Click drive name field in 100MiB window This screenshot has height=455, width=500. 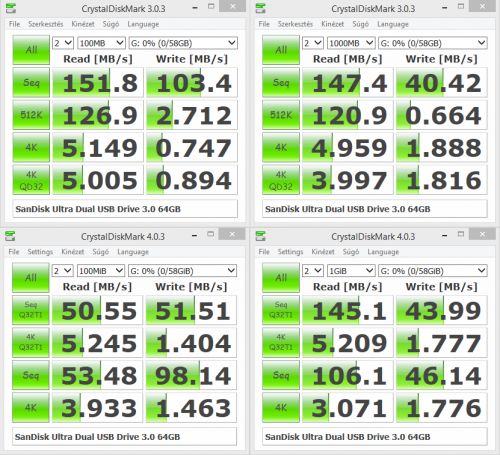point(124,436)
